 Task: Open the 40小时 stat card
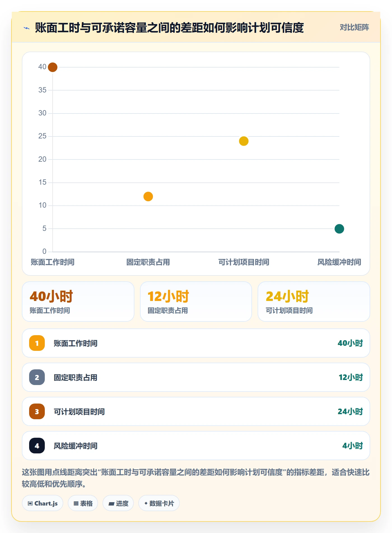(x=78, y=302)
